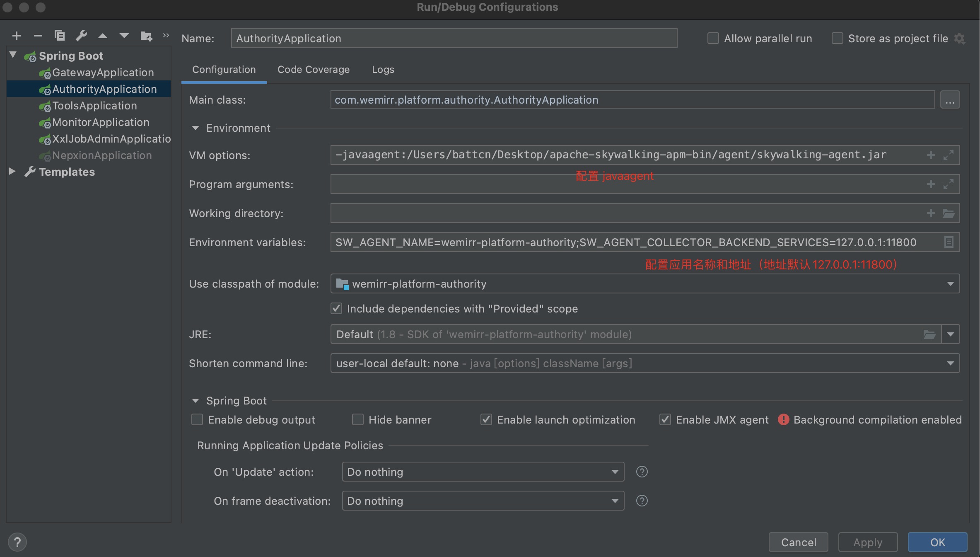Enable Allow parallel run checkbox
This screenshot has height=557, width=980.
tap(713, 39)
